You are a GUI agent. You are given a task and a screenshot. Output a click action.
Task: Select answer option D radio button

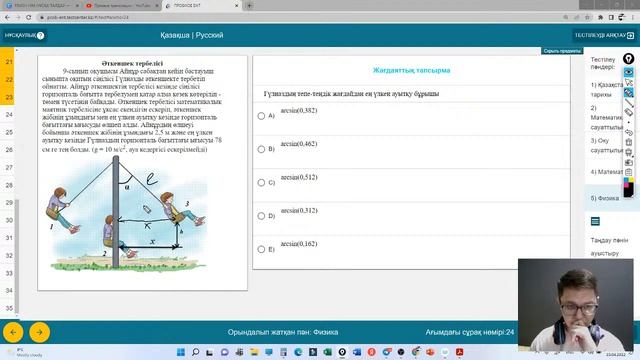click(x=261, y=216)
